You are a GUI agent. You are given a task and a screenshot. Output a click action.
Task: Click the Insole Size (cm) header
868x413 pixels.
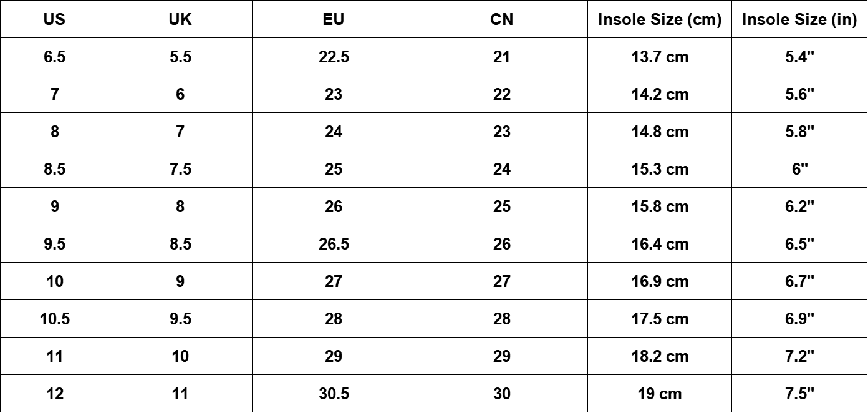(x=660, y=19)
